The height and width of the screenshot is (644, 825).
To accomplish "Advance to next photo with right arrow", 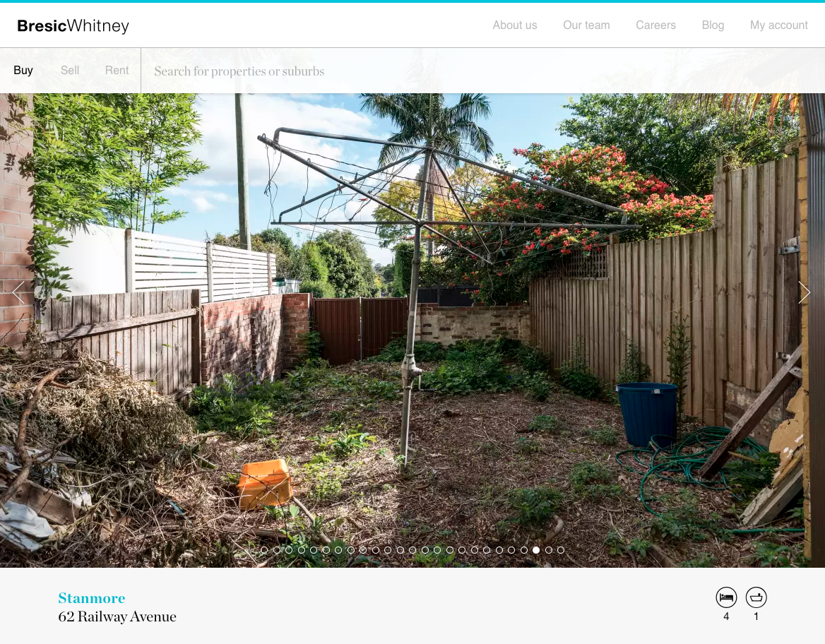I will [804, 292].
